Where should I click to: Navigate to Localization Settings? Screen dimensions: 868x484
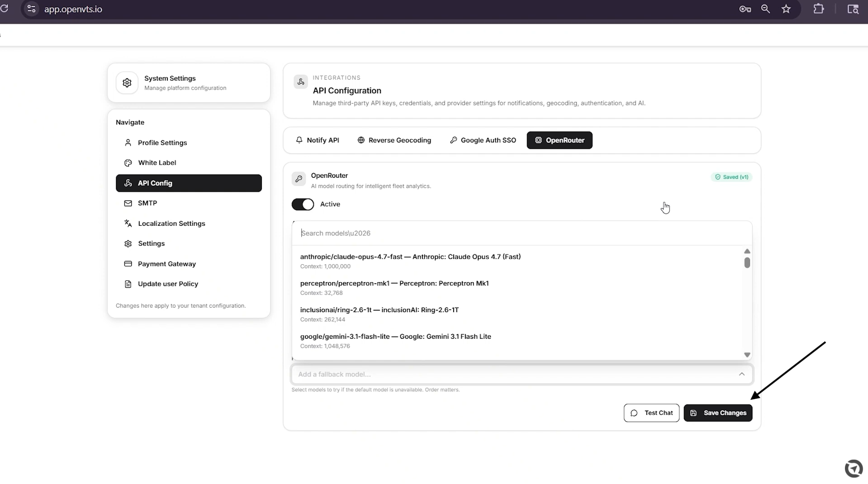click(x=189, y=223)
